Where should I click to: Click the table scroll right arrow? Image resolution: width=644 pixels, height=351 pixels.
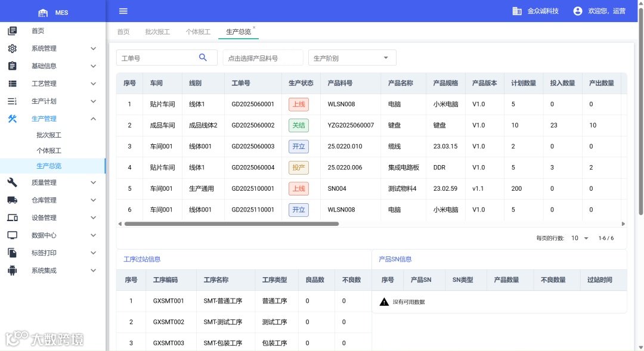(623, 223)
